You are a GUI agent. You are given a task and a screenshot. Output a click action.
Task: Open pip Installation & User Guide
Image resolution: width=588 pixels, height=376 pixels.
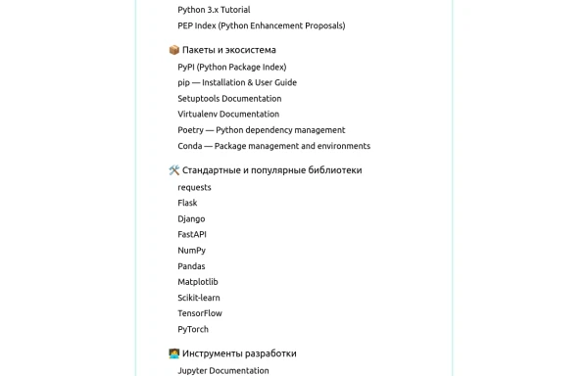coord(237,83)
